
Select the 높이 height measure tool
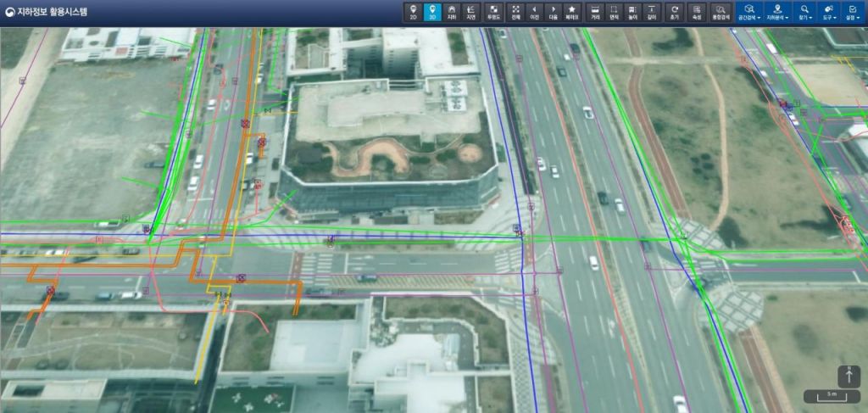coord(632,12)
